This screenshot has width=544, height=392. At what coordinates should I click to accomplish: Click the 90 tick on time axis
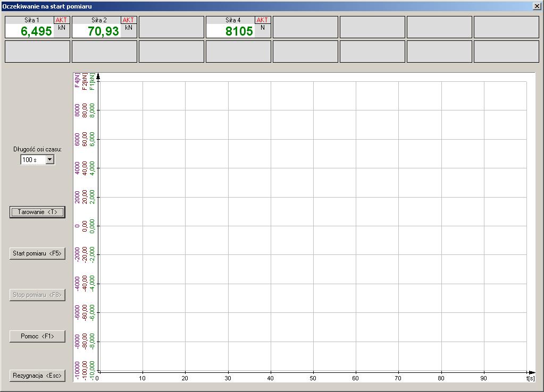point(483,378)
